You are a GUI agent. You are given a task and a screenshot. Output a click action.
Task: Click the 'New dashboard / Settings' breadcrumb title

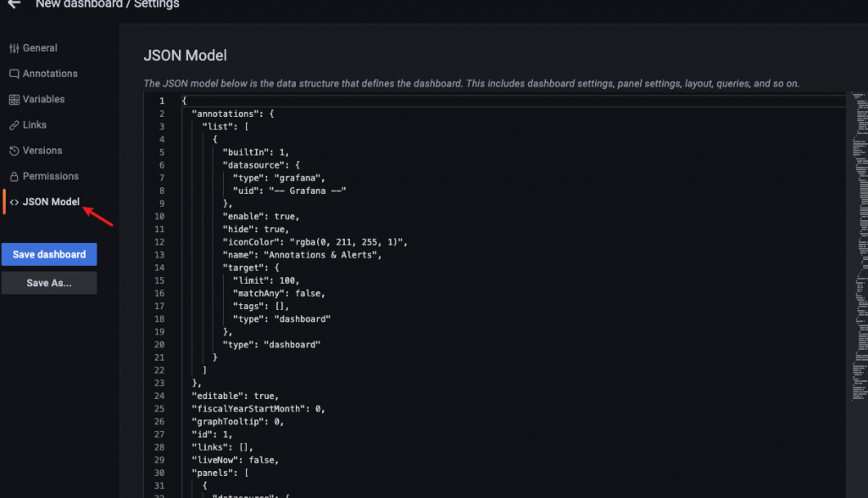point(108,4)
